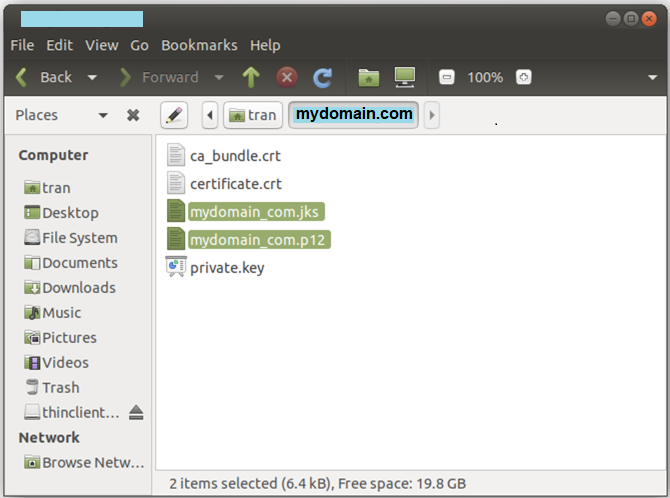Click the Network section header
The height and width of the screenshot is (498, 670).
click(49, 438)
